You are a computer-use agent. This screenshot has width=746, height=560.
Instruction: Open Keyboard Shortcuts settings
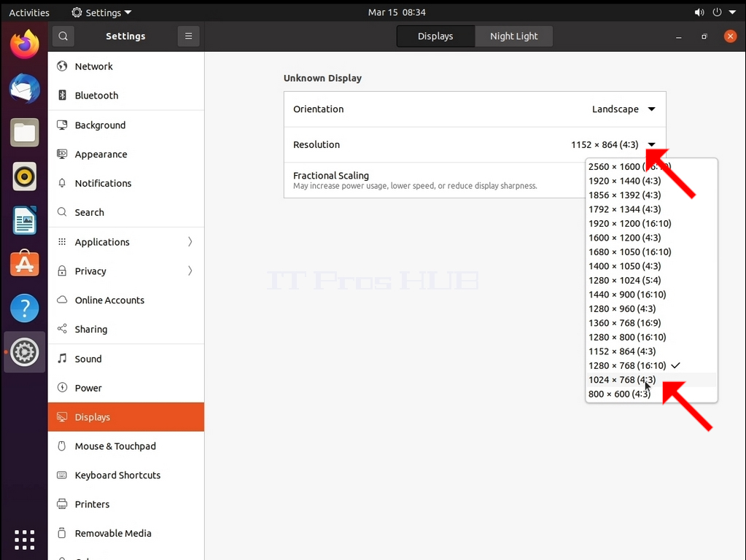(126, 475)
